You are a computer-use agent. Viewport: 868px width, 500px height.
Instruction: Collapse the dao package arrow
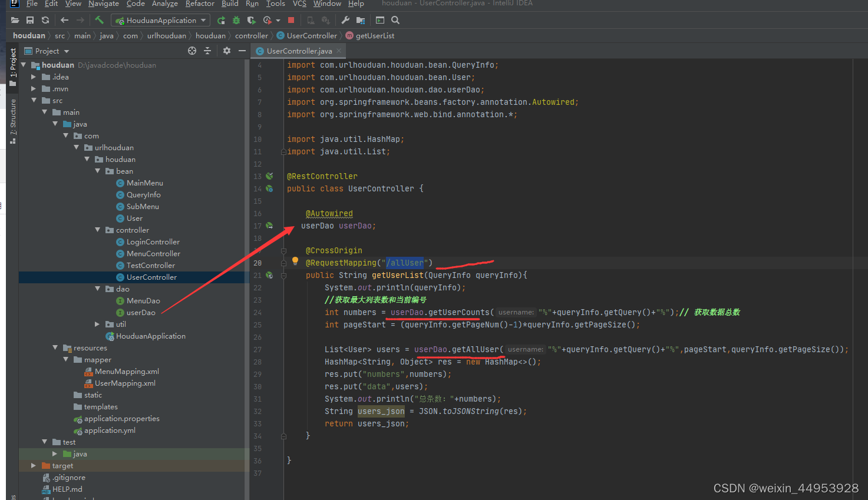97,289
